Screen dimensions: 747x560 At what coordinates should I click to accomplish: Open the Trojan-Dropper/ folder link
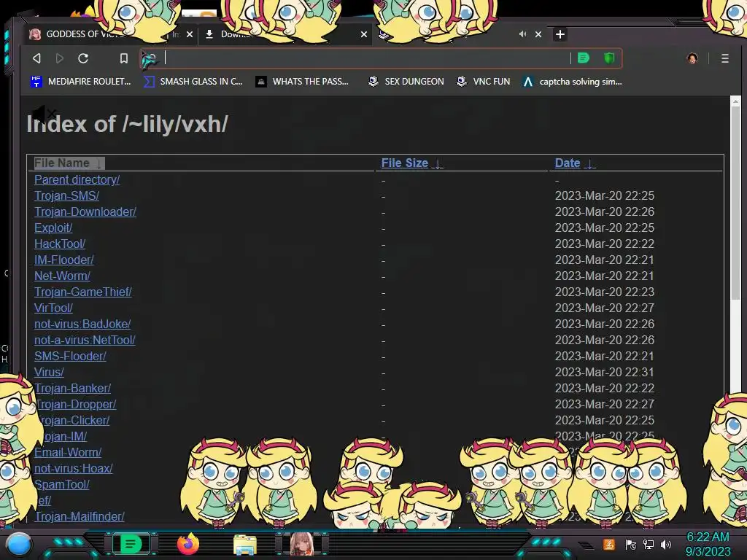click(76, 404)
